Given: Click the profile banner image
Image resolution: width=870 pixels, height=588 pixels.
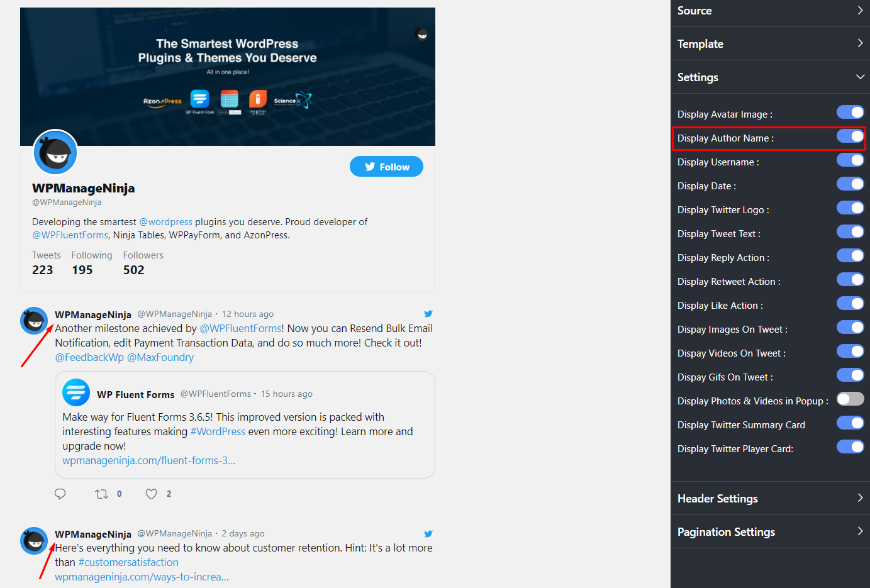Looking at the screenshot, I should (228, 77).
